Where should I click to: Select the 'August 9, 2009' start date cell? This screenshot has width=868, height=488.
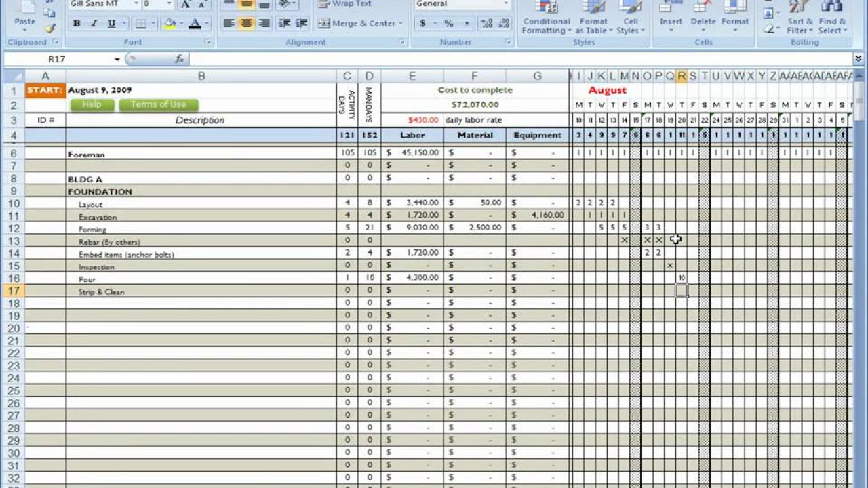(201, 90)
